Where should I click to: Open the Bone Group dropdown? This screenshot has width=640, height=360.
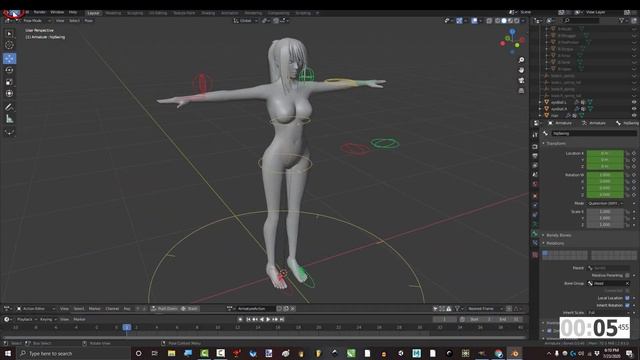(x=609, y=283)
